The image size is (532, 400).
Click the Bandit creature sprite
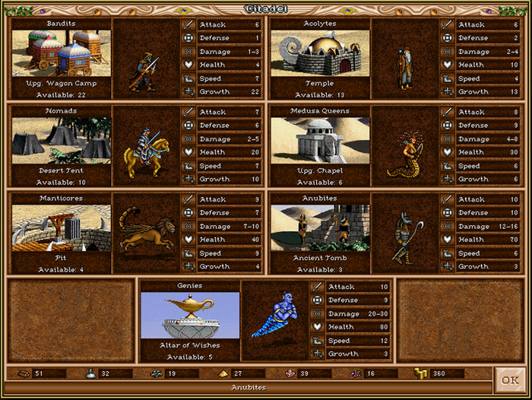click(x=144, y=72)
